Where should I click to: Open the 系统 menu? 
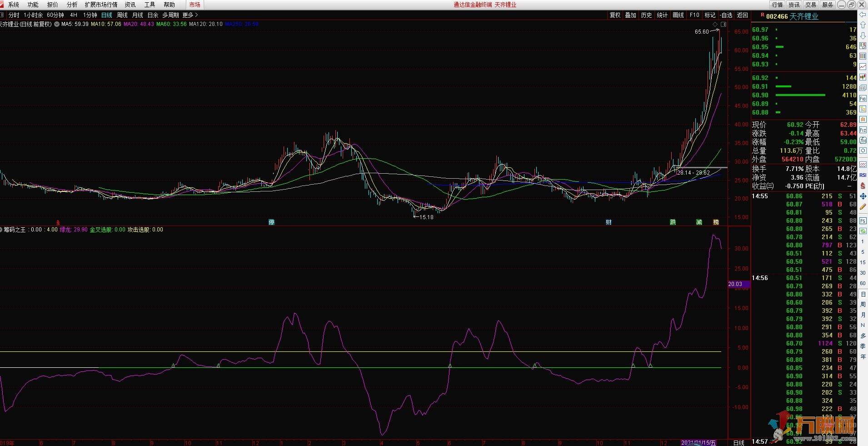(14, 5)
